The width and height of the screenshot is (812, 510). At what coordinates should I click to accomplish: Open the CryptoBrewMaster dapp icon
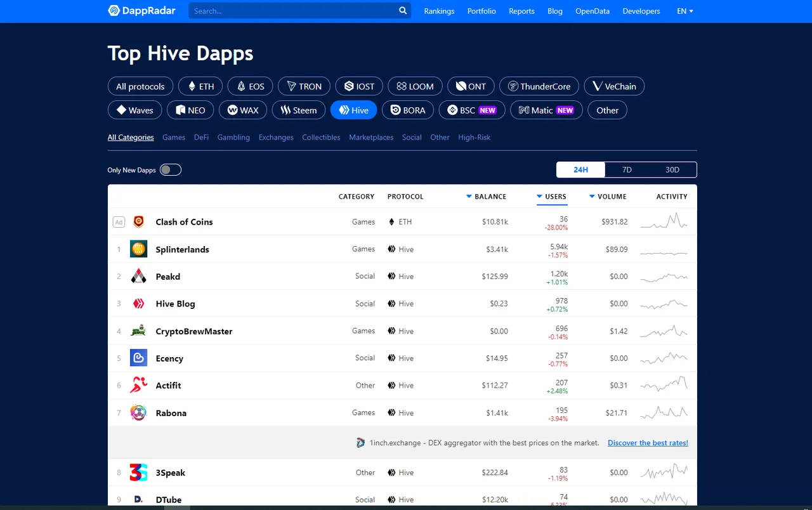click(138, 330)
